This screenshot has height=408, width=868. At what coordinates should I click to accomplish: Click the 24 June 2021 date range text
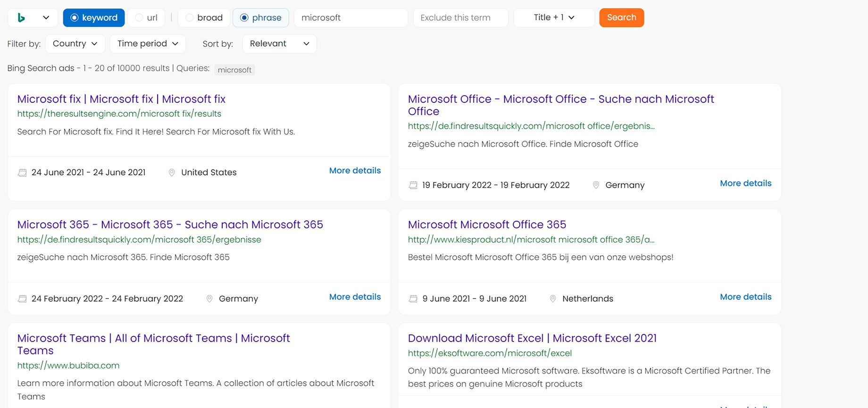tap(89, 173)
